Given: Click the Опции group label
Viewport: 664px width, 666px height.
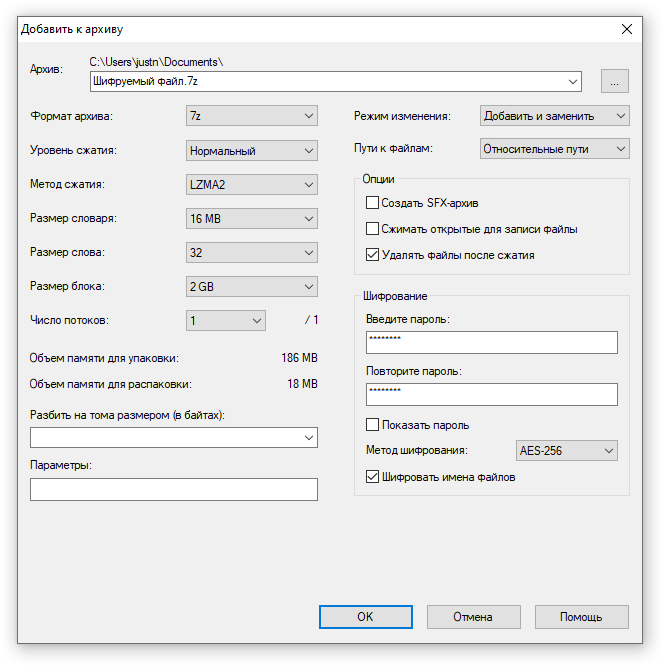Looking at the screenshot, I should pos(378,179).
